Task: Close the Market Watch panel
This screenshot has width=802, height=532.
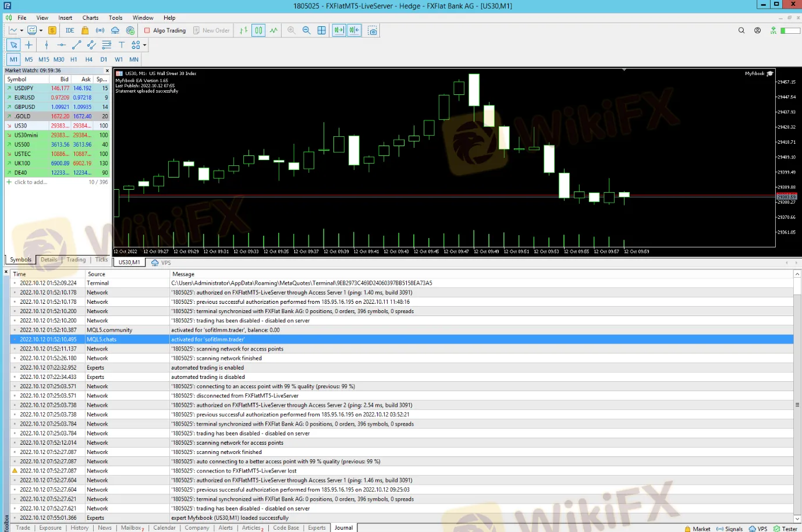Action: (x=107, y=70)
